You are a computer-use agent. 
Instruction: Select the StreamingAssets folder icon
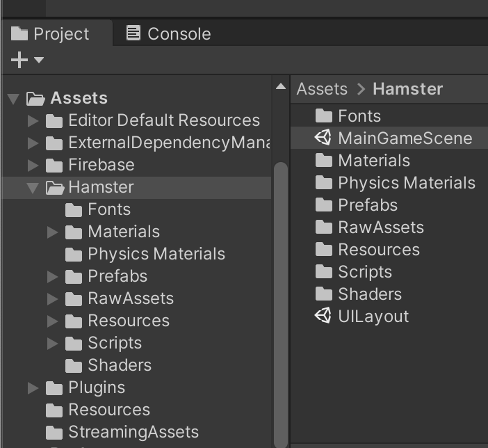click(x=54, y=432)
